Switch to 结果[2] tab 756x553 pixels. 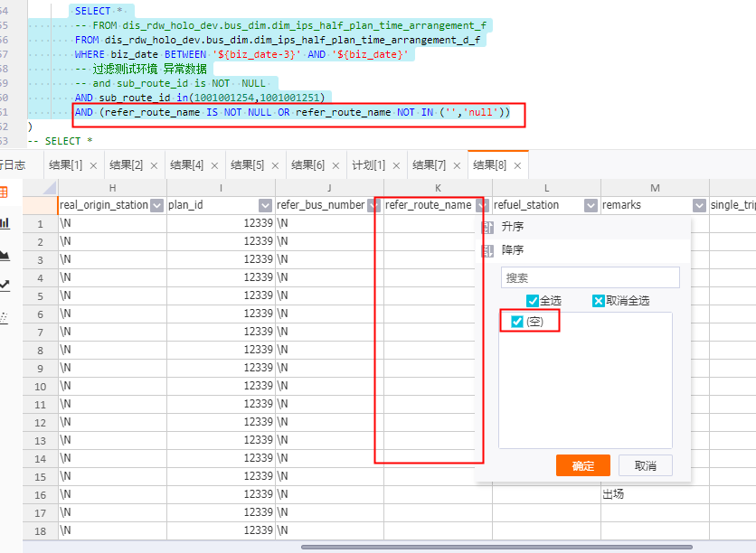pos(127,165)
